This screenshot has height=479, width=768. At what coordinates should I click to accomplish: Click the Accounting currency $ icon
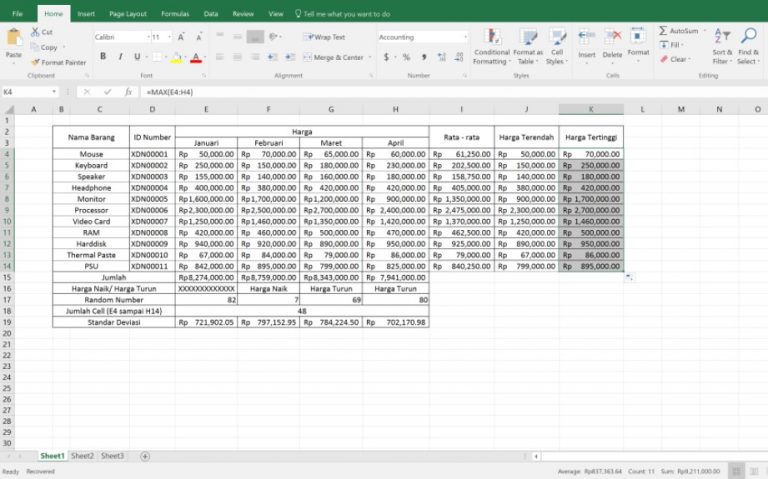386,57
